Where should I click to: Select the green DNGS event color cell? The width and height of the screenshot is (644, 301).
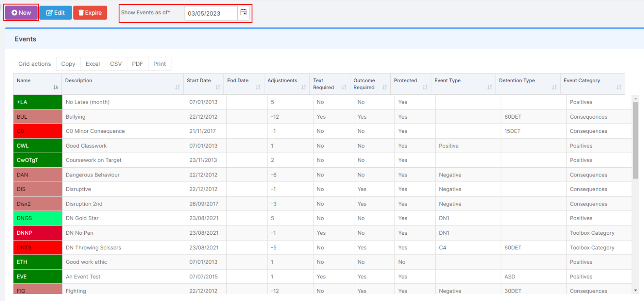[x=37, y=218]
